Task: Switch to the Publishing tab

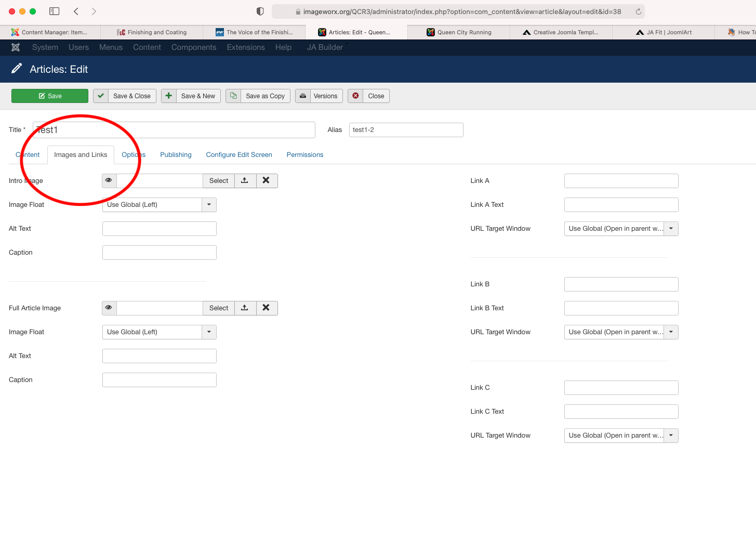Action: point(176,155)
